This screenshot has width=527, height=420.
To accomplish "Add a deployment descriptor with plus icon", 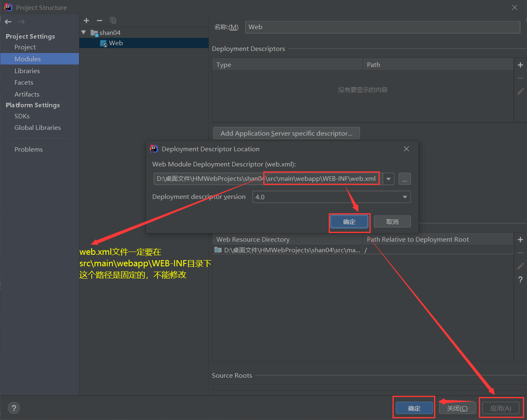I will pos(520,65).
